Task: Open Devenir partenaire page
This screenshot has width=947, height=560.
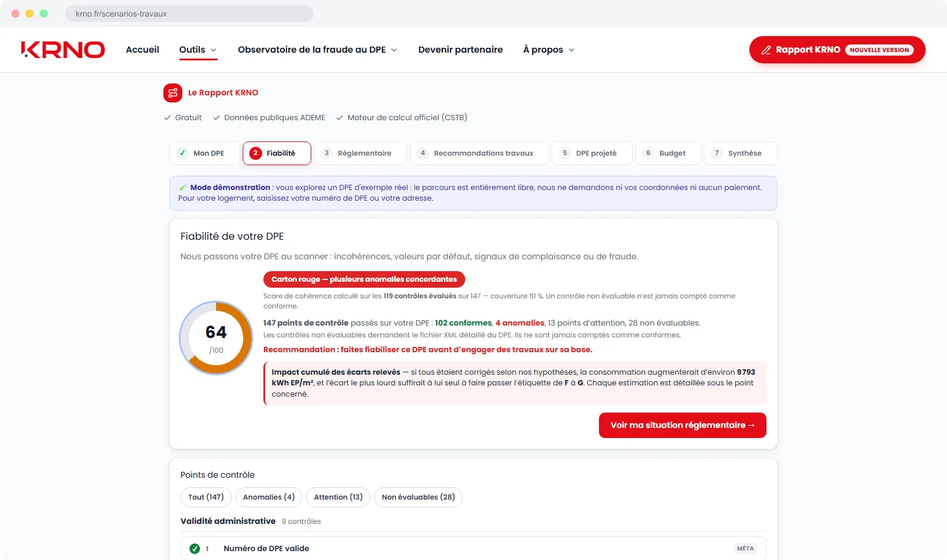Action: [x=460, y=50]
